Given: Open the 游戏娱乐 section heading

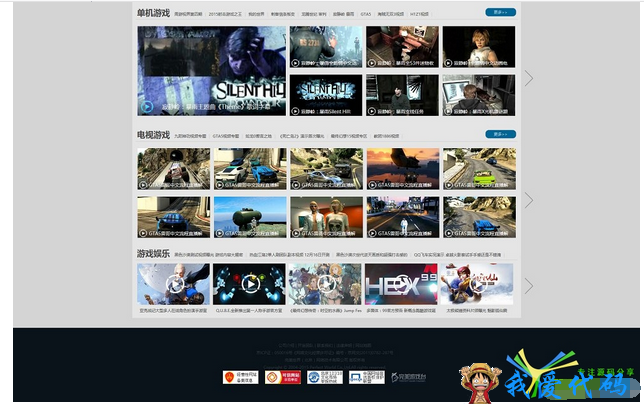Looking at the screenshot, I should click(x=153, y=253).
